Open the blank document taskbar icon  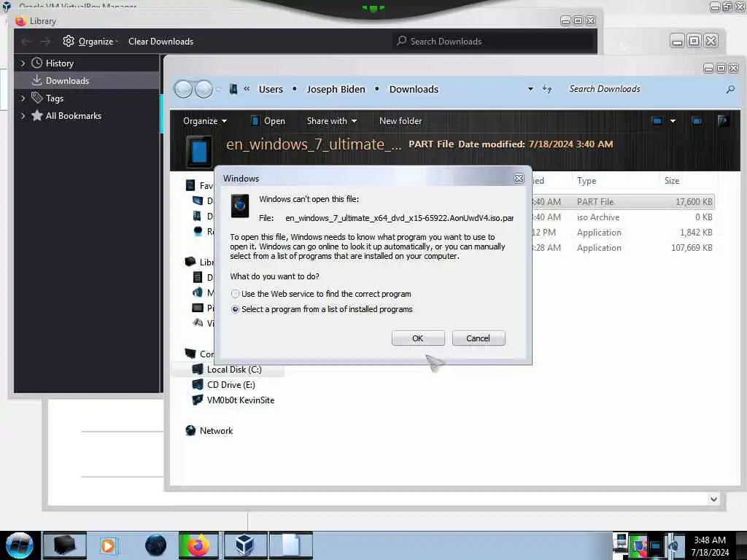tap(291, 545)
